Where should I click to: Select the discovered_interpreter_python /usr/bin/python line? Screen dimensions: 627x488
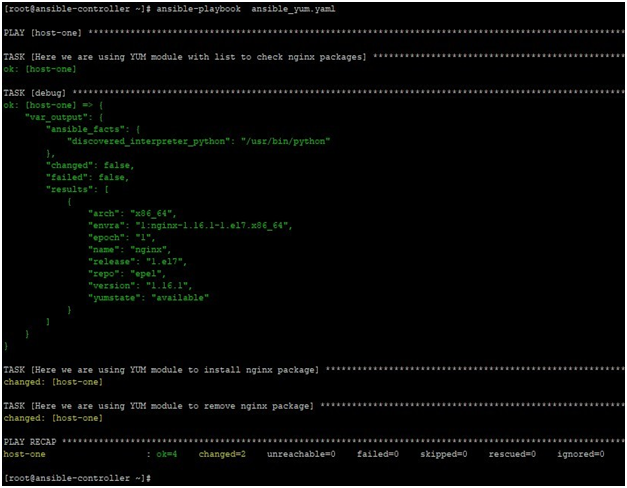point(199,141)
